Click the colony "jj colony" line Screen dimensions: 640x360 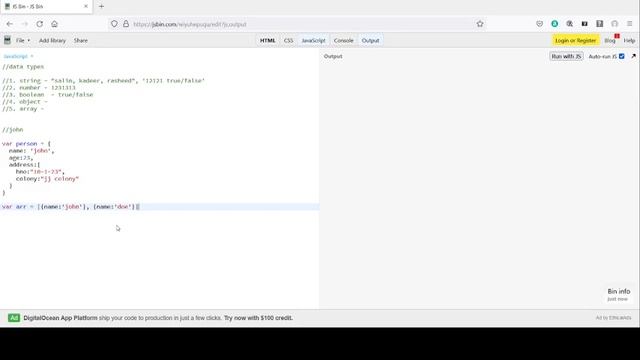click(x=47, y=179)
